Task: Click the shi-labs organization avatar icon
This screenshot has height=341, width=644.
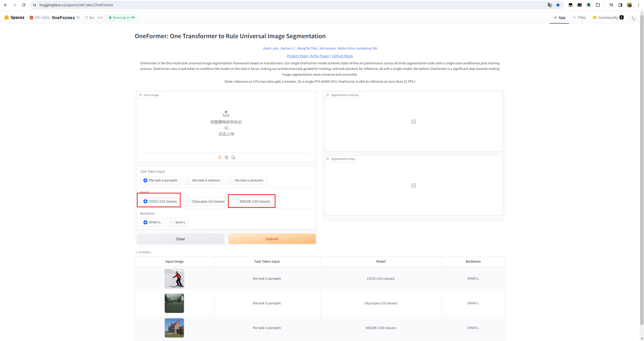Action: pyautogui.click(x=31, y=18)
